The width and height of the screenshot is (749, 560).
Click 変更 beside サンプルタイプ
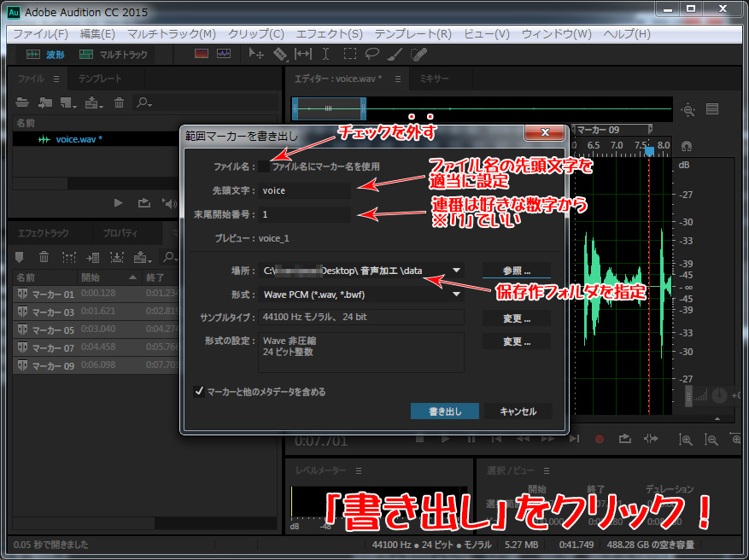click(x=517, y=318)
